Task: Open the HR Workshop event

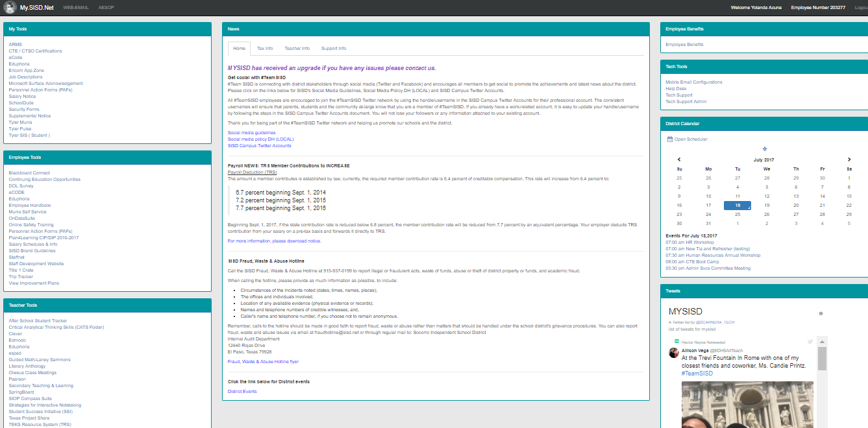Action: click(689, 243)
